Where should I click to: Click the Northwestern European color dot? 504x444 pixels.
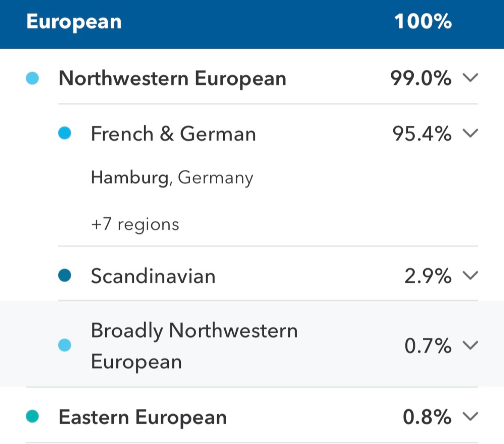pos(32,78)
